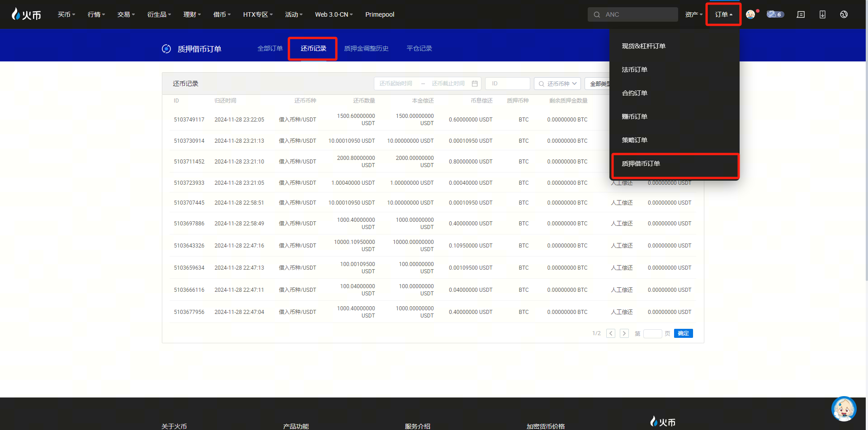The image size is (868, 430).
Task: Open the user avatar profile icon
Action: (750, 14)
